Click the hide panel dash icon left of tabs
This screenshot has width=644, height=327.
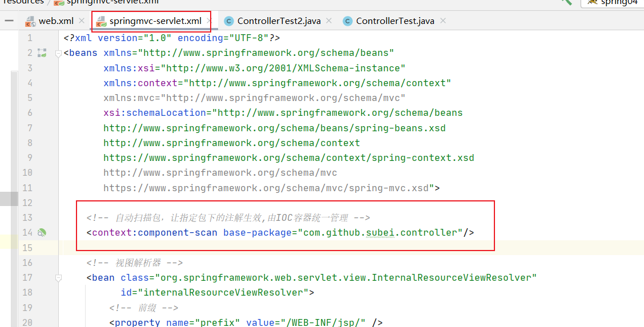click(x=9, y=21)
